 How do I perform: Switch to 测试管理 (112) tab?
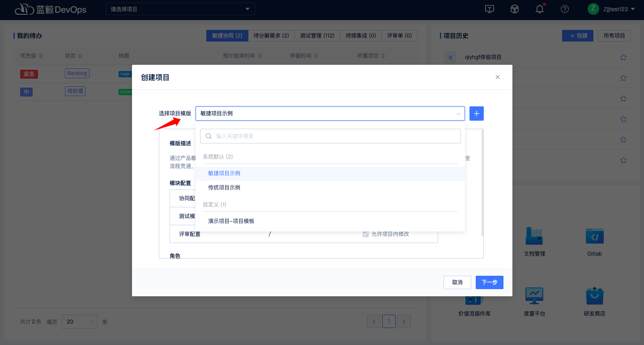[317, 36]
